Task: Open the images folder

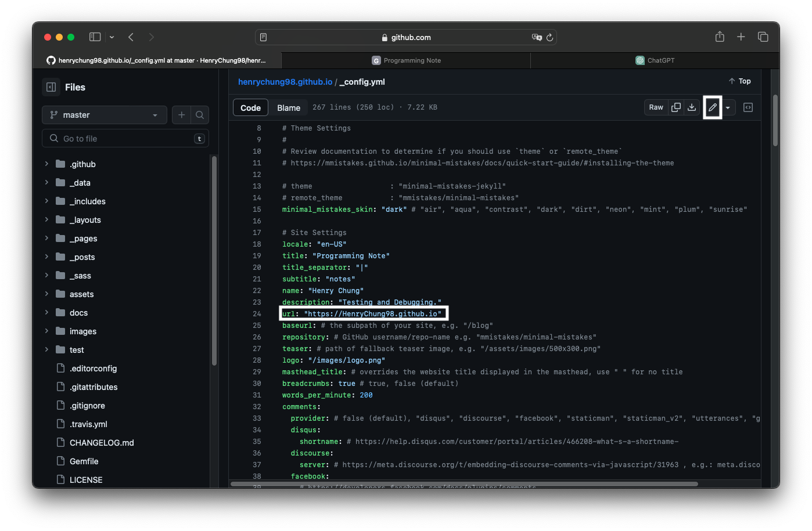Action: [x=83, y=331]
